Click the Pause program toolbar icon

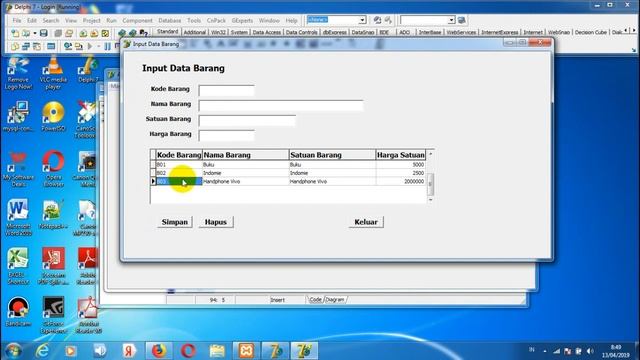[x=107, y=47]
